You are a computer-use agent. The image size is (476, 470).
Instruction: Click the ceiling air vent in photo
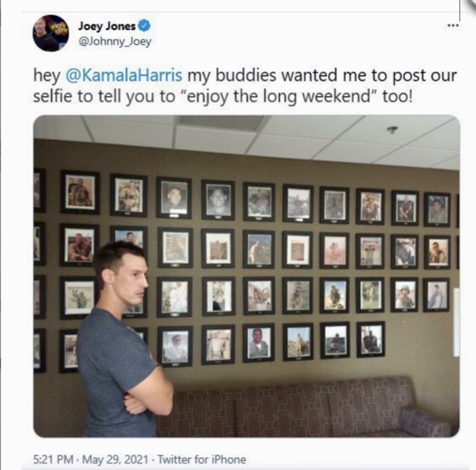pyautogui.click(x=223, y=123)
